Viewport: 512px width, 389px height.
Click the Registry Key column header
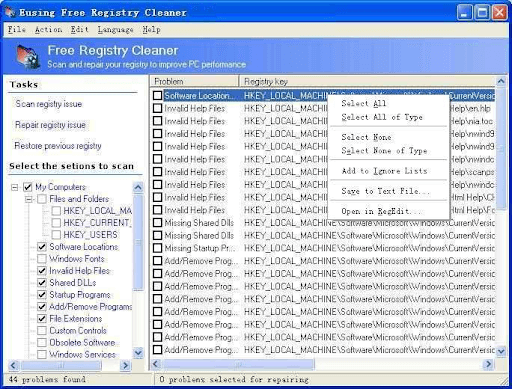point(367,81)
